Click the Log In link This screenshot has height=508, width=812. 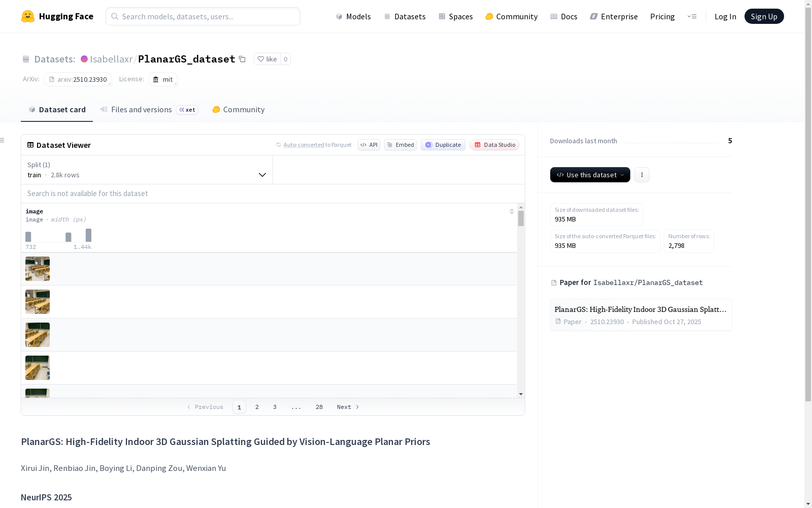tap(725, 16)
